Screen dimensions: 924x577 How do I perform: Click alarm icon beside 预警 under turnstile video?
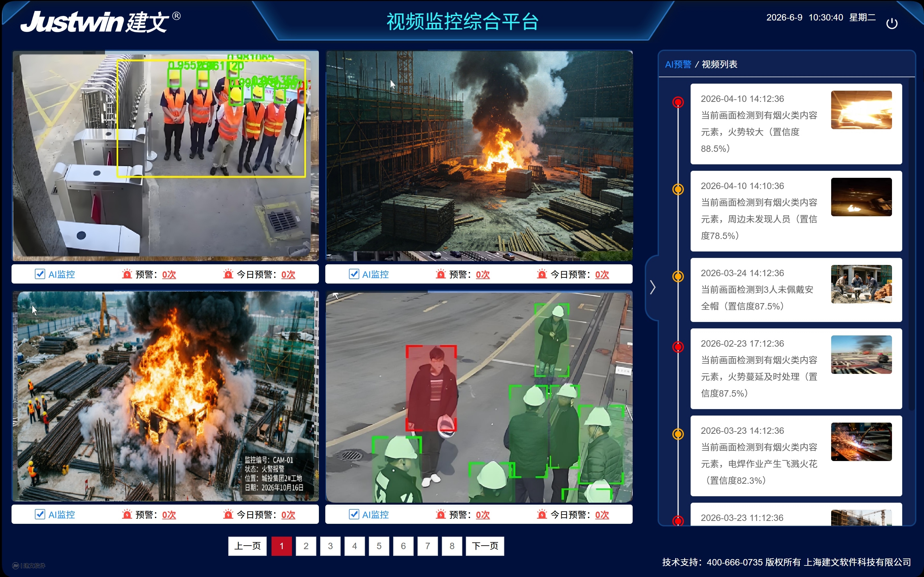[127, 274]
